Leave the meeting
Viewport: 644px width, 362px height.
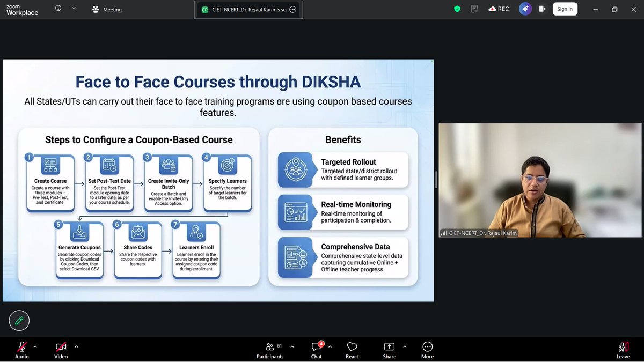pyautogui.click(x=623, y=350)
